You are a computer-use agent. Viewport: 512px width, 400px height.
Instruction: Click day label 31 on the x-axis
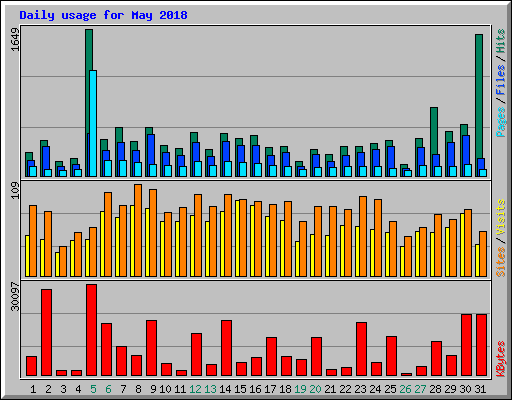[480, 389]
